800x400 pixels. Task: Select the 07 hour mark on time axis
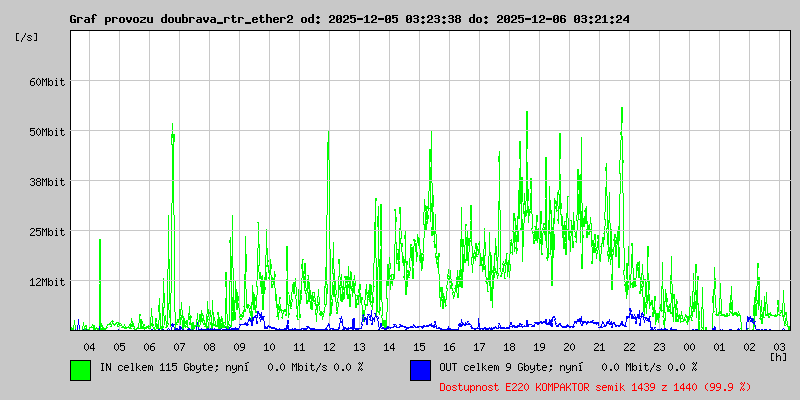[x=179, y=346]
